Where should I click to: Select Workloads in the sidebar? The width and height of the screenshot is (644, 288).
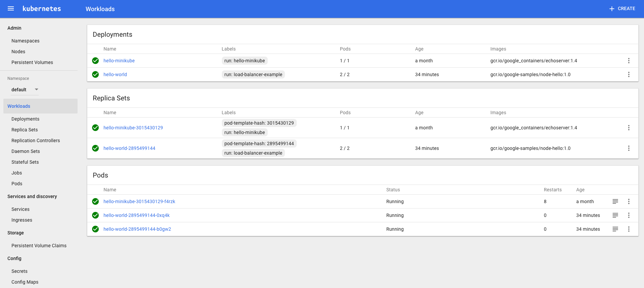(x=19, y=106)
